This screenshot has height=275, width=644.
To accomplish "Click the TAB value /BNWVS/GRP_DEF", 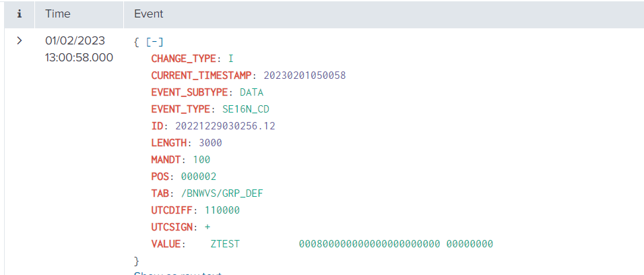I will [x=225, y=193].
